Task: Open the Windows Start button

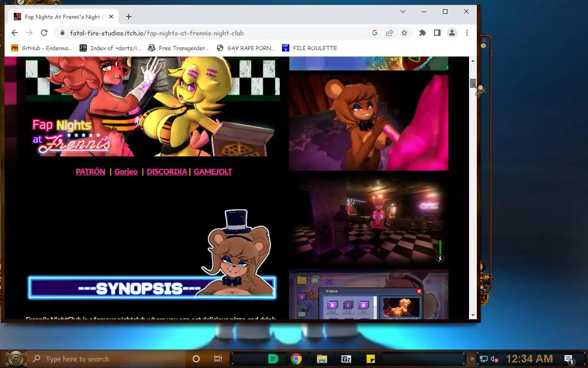Action: [x=16, y=359]
